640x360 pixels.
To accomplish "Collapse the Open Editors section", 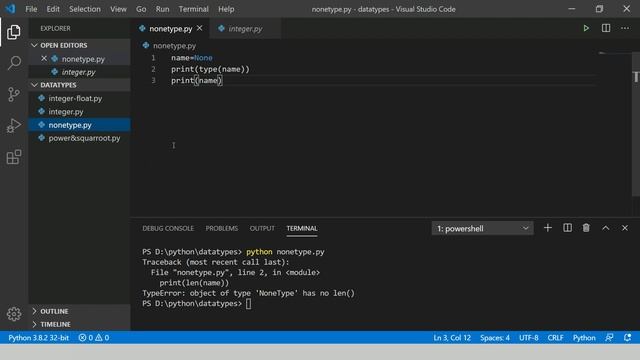I will [x=34, y=45].
